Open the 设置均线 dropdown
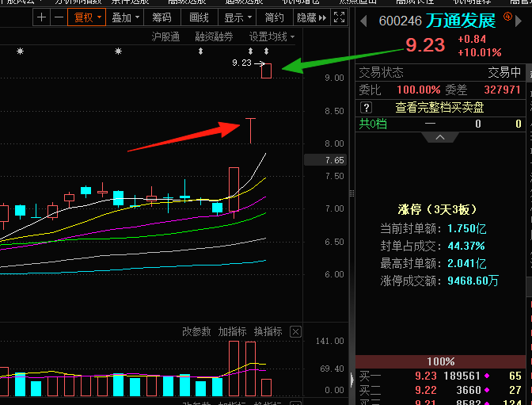The image size is (532, 405). (x=272, y=36)
